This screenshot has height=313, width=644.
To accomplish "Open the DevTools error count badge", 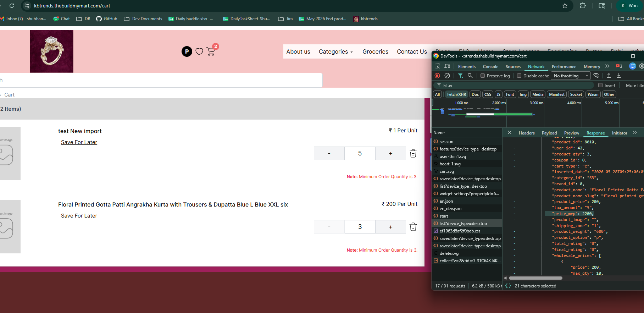I will tap(619, 66).
